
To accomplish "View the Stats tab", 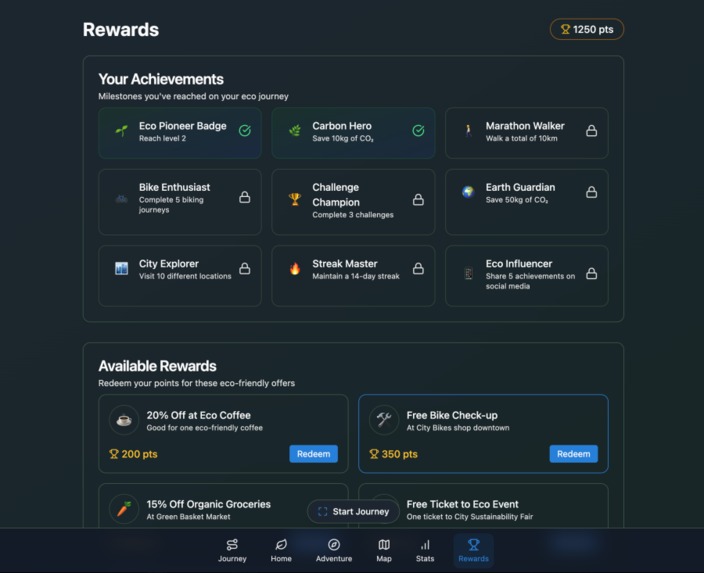I will [425, 551].
